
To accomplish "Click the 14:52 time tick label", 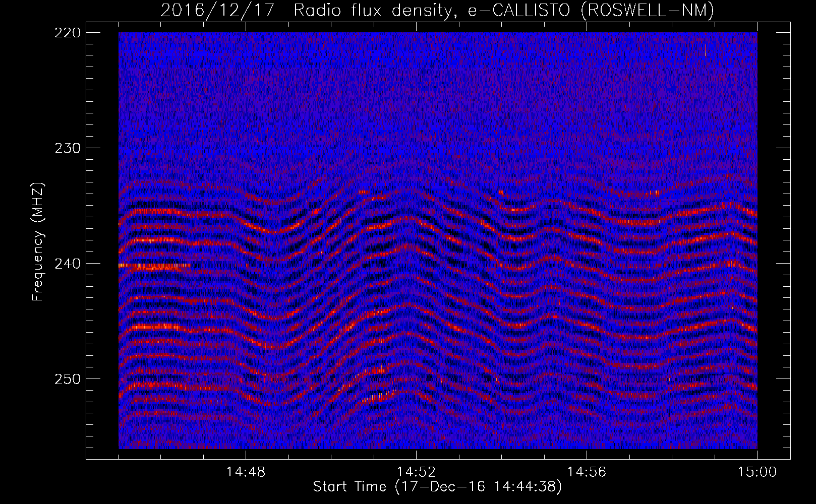I will [x=416, y=472].
